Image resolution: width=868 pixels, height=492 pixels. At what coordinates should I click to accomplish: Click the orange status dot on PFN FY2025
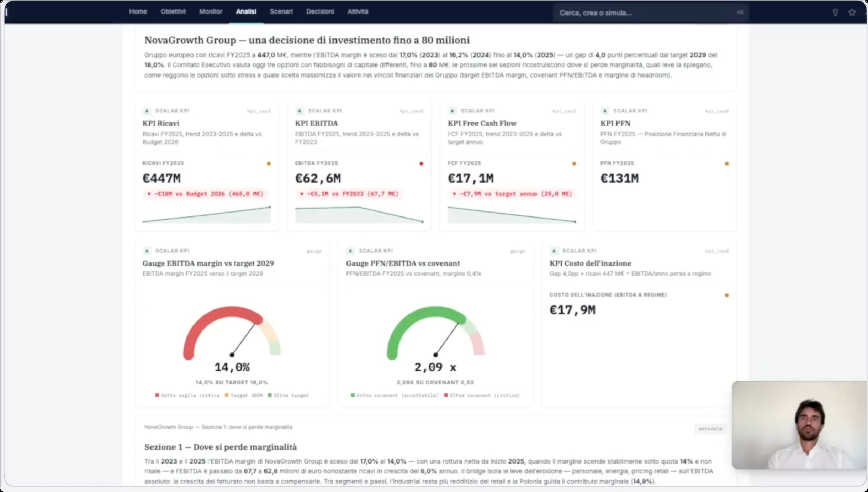pyautogui.click(x=727, y=164)
